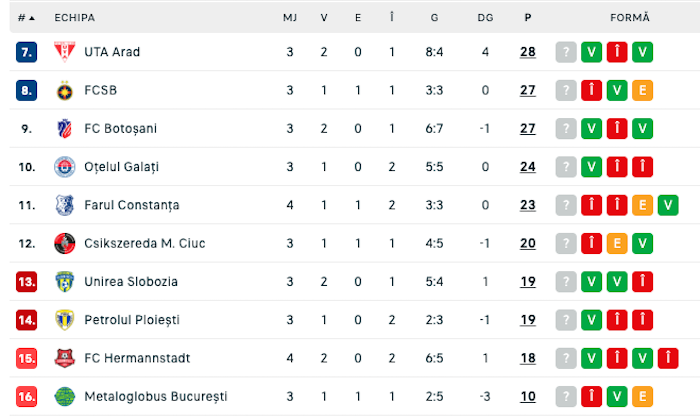The width and height of the screenshot is (700, 420).
Task: Click the gray ? badge for Metaloglobus
Action: (566, 396)
